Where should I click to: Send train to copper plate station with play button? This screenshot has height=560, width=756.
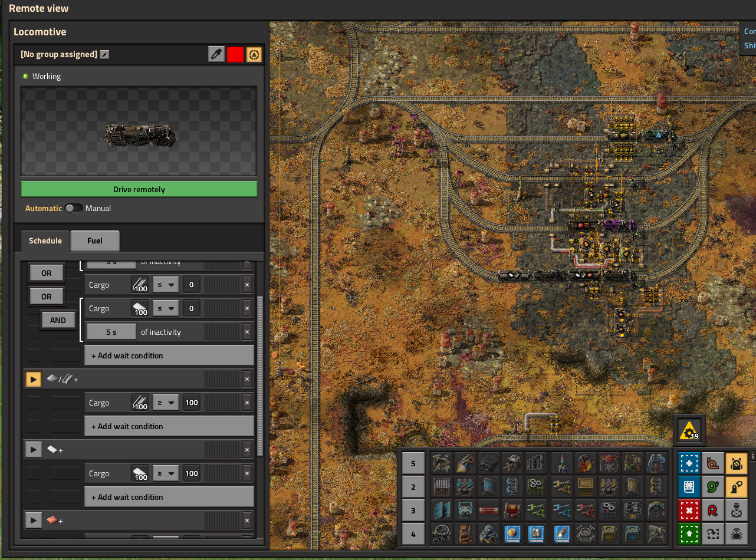(34, 521)
